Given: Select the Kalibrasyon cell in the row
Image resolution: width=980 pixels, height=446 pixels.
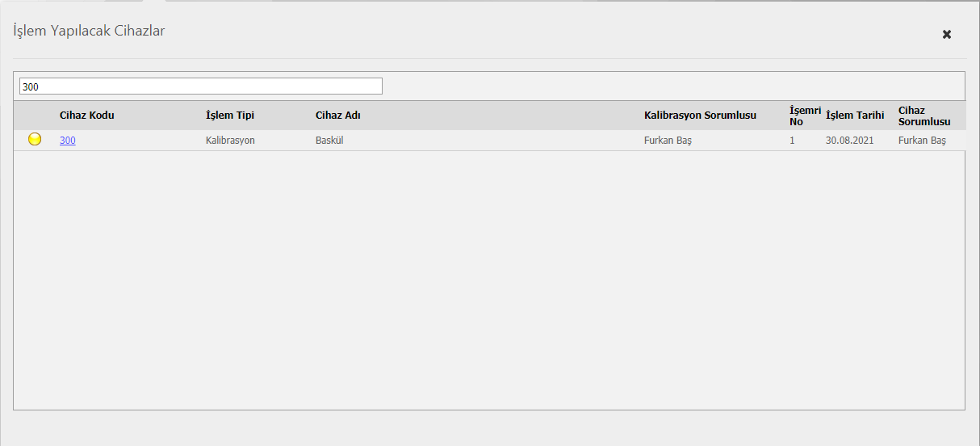Looking at the screenshot, I should [x=230, y=141].
